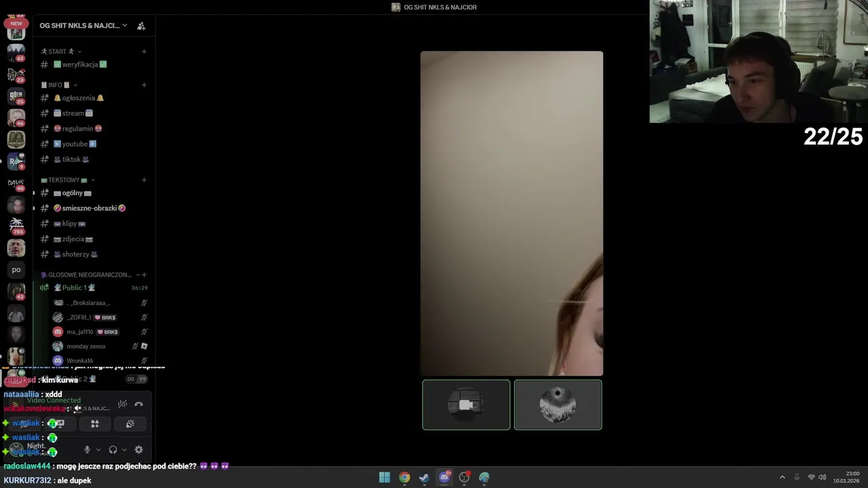Open the po server icon

click(x=16, y=270)
